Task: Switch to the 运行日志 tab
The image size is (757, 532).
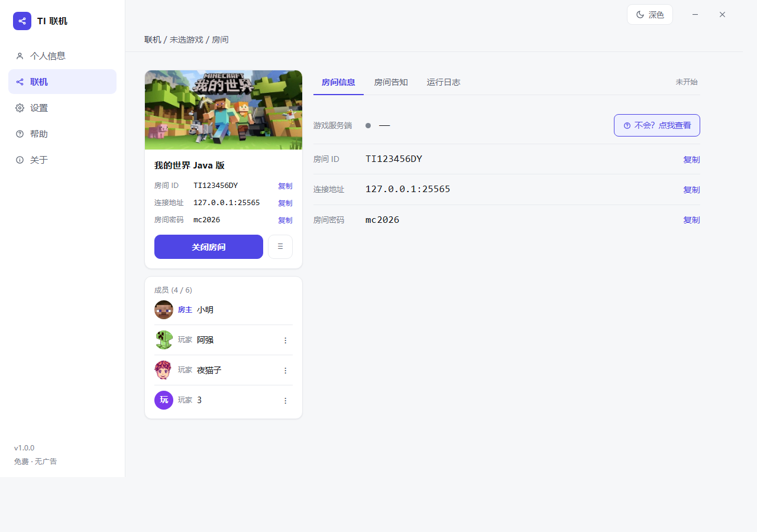Action: point(444,82)
